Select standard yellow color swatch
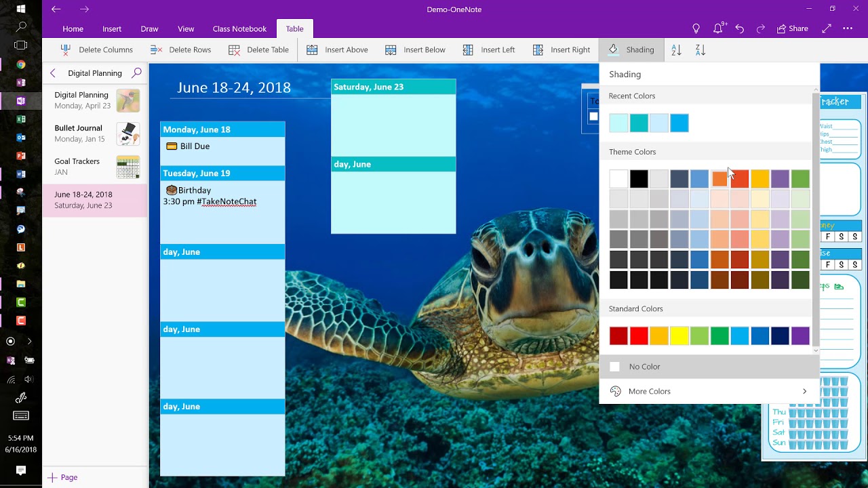This screenshot has width=868, height=488. (679, 335)
